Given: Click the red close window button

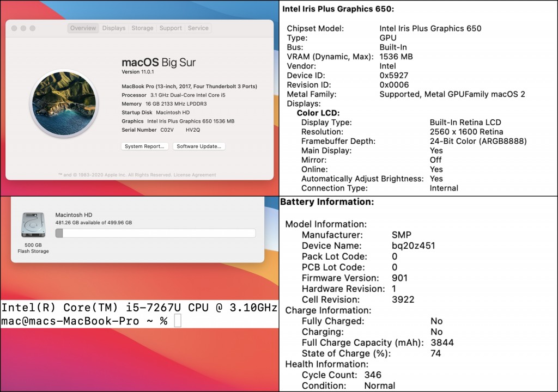Looking at the screenshot, I should pyautogui.click(x=14, y=28).
